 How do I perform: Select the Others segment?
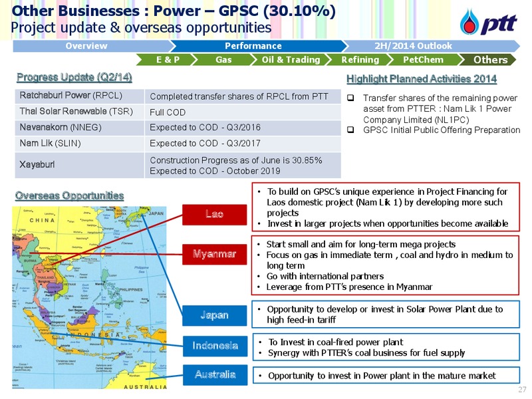pos(489,60)
